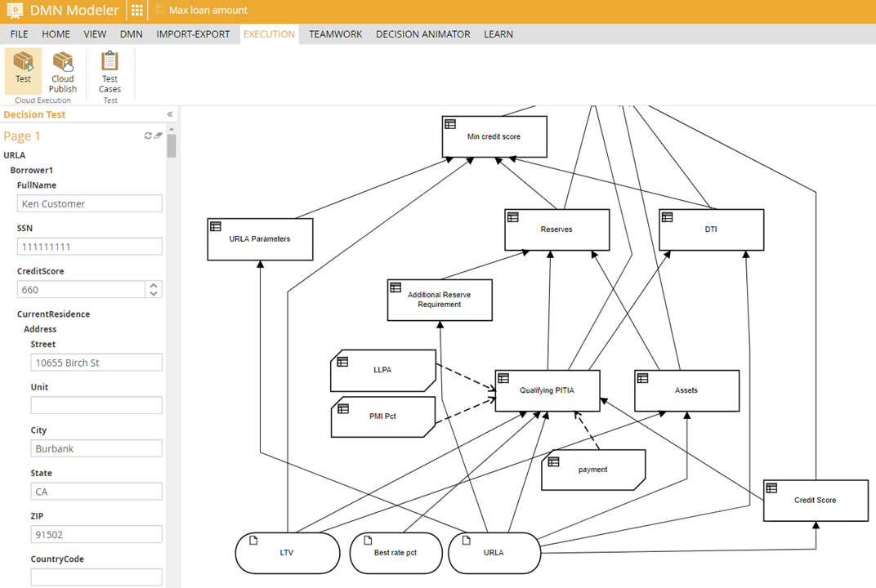Switch to the DECISION ANIMATOR tab
Image resolution: width=876 pixels, height=588 pixels.
[x=422, y=34]
